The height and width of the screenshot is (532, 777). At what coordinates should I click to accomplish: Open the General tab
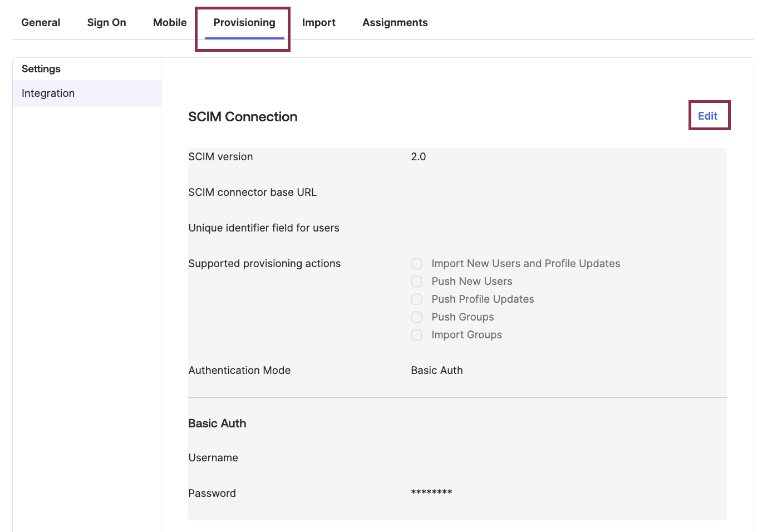coord(41,22)
